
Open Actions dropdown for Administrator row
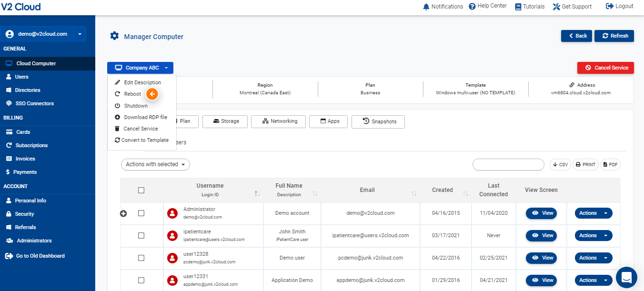tap(594, 213)
